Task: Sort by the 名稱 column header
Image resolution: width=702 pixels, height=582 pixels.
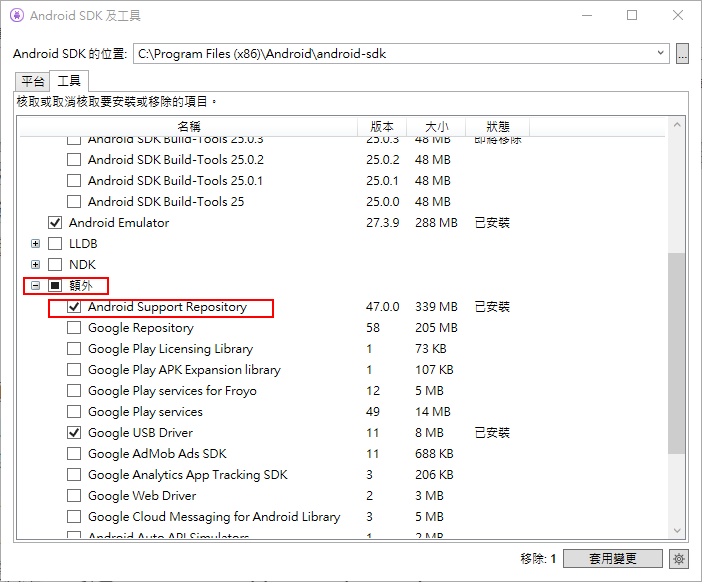Action: (188, 127)
